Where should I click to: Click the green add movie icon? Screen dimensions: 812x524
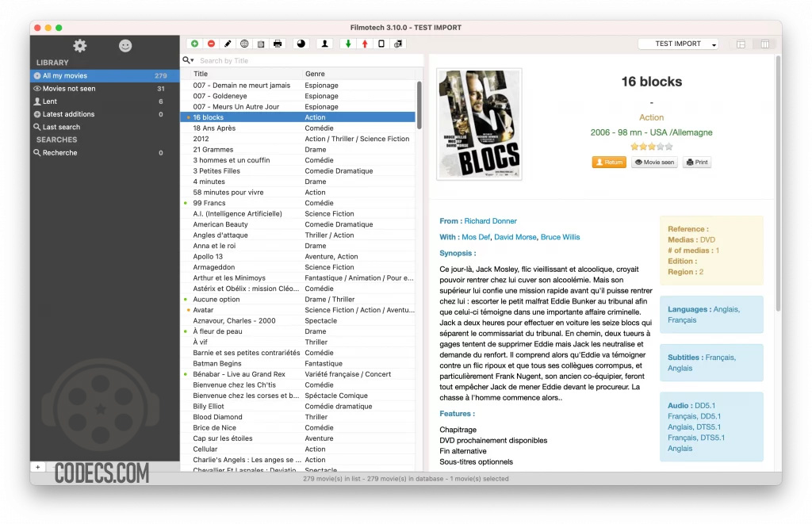click(195, 44)
